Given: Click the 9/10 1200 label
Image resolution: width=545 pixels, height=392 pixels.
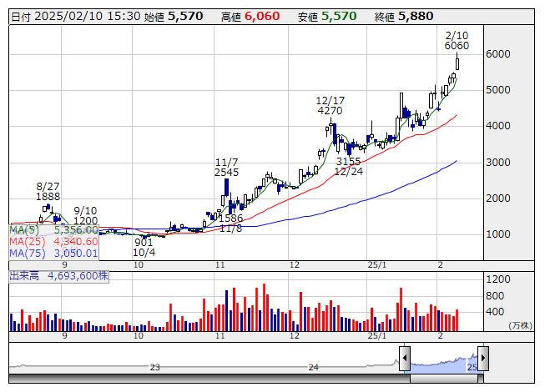Looking at the screenshot, I should pos(85,216).
